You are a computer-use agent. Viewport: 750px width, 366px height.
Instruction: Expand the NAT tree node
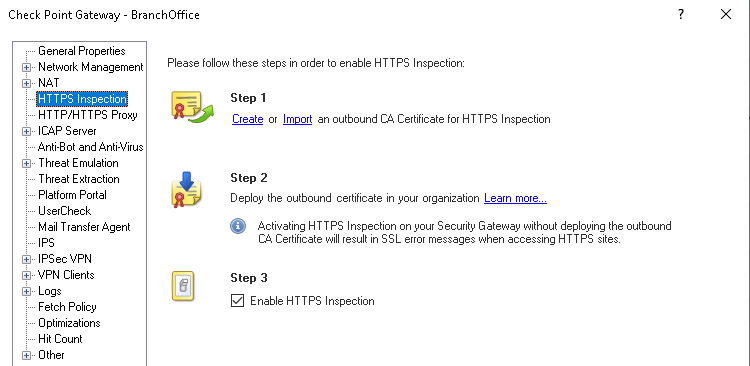26,83
